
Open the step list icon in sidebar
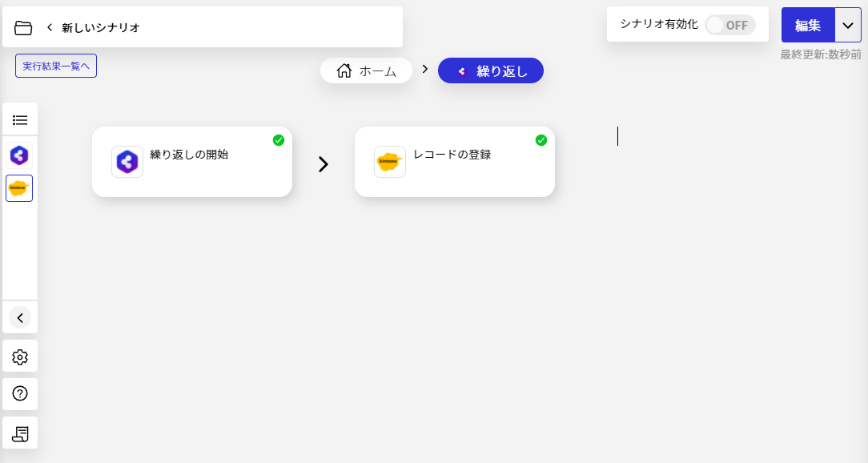click(20, 120)
